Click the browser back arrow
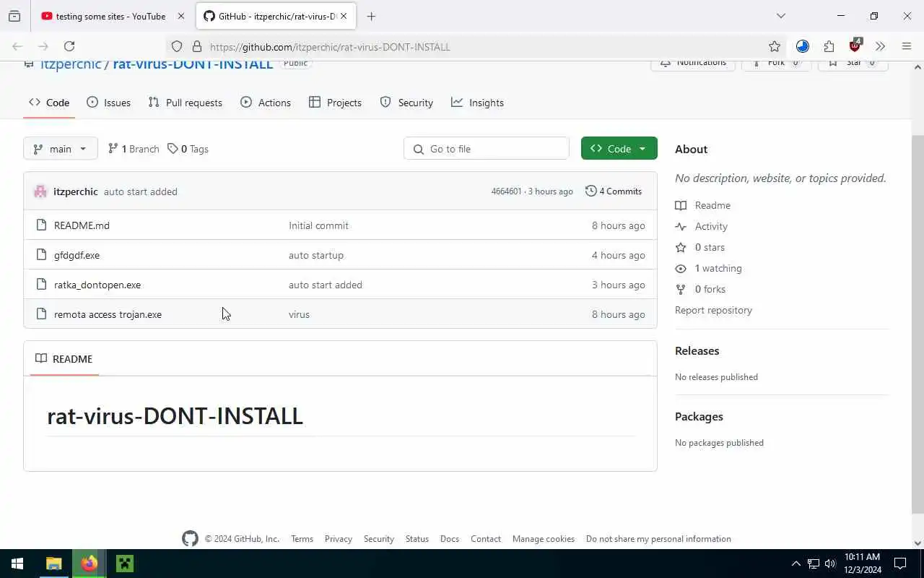The image size is (924, 578). [17, 46]
